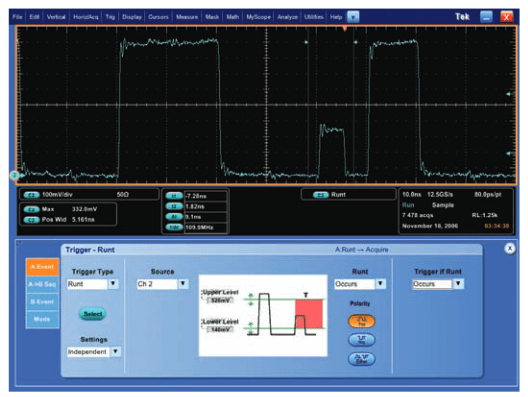Switch to the A->B Seq tab
The image size is (528, 397).
42,284
